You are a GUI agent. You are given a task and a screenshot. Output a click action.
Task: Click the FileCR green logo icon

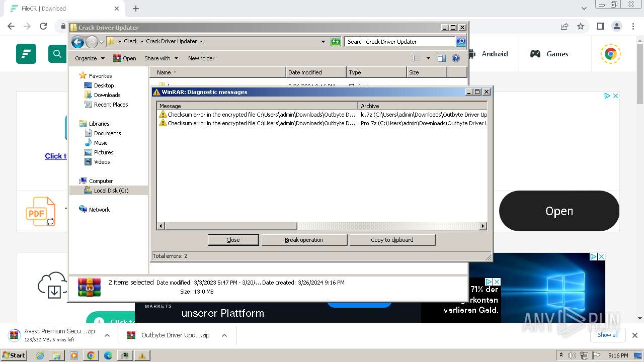(x=26, y=54)
